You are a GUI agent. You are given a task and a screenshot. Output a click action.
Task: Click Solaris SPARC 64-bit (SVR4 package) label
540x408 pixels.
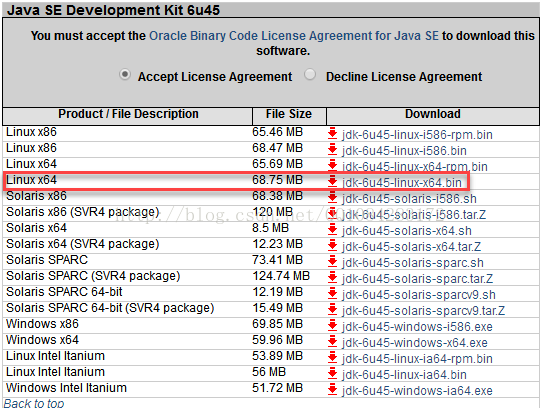point(110,308)
